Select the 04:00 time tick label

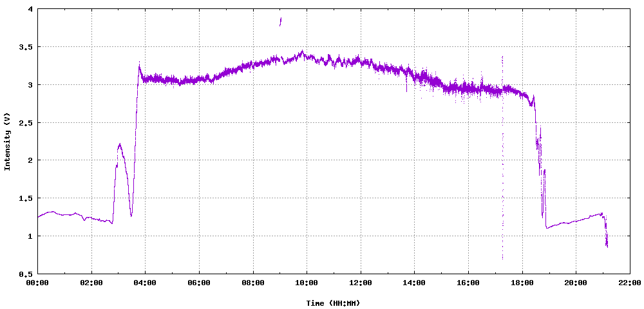click(145, 283)
